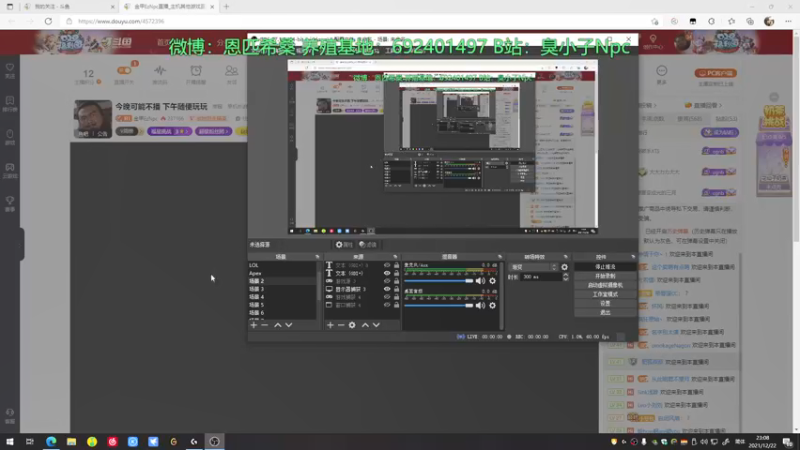Pop out the Audio Mixer dock via its header icon

(x=499, y=257)
